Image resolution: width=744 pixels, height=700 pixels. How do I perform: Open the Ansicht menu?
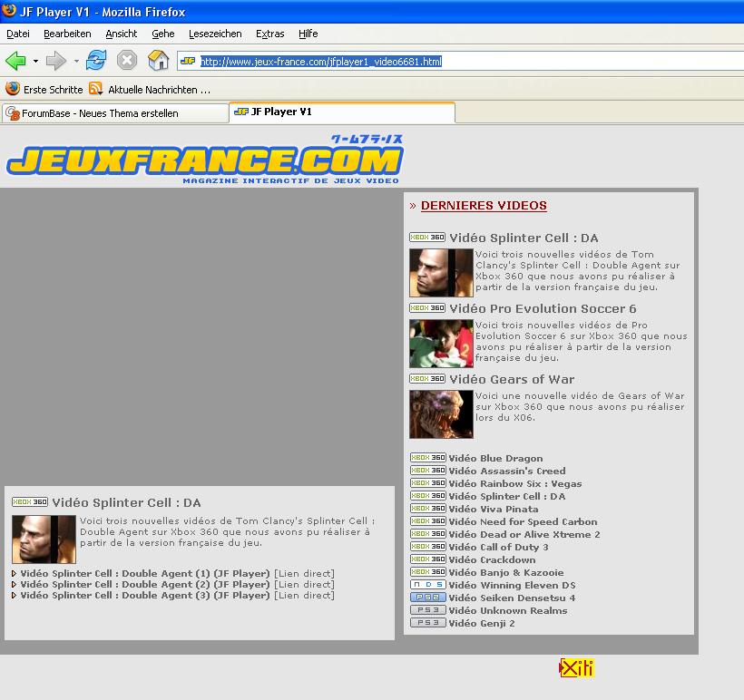(x=121, y=34)
